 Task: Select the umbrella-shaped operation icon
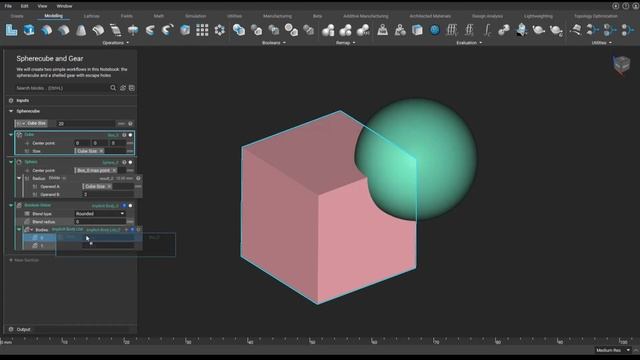tap(133, 30)
